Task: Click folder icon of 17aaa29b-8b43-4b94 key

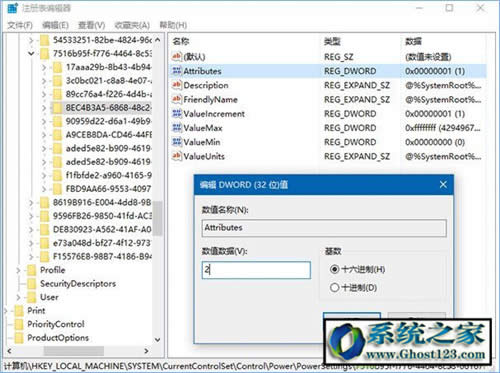Action: pyautogui.click(x=58, y=67)
